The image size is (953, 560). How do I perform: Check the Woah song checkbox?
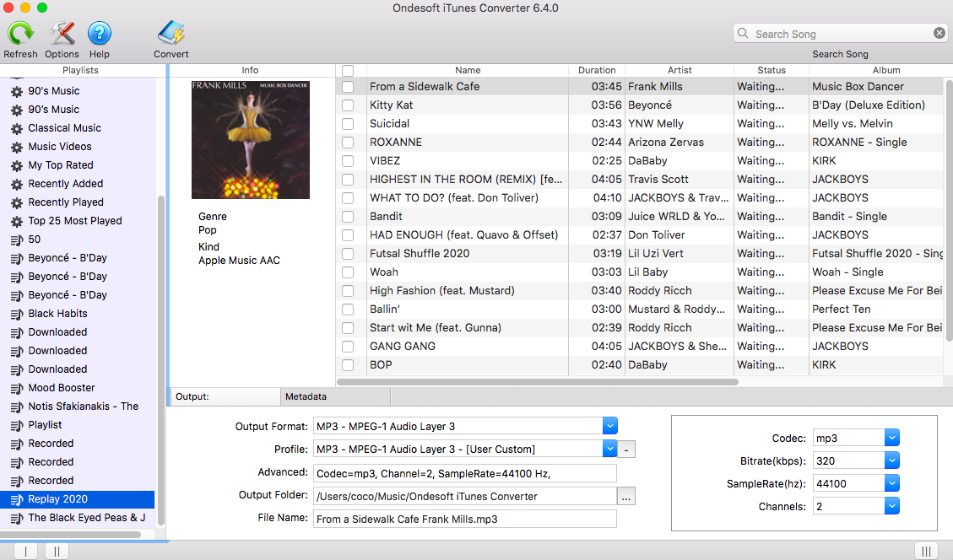pyautogui.click(x=348, y=272)
